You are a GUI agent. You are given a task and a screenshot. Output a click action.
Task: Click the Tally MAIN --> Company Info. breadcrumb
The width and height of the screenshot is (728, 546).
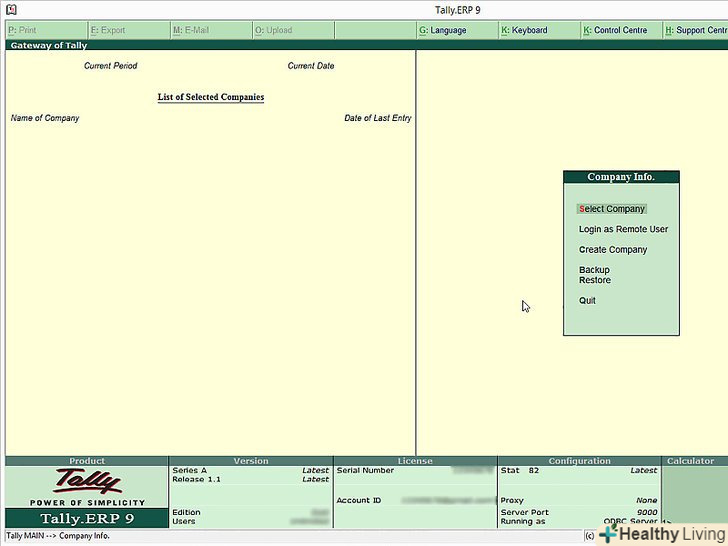click(58, 536)
